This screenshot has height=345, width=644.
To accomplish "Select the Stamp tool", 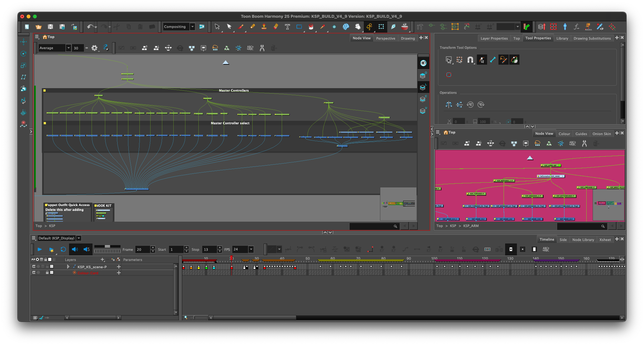I will pos(264,27).
